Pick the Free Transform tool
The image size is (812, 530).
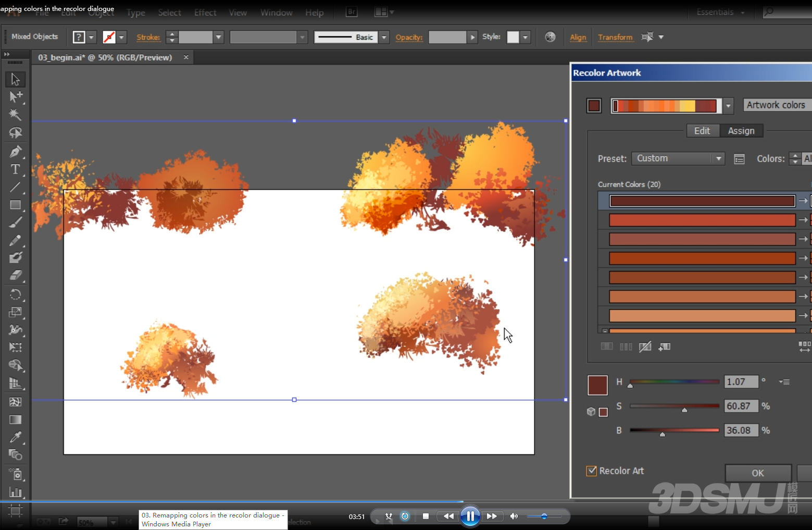click(x=15, y=347)
